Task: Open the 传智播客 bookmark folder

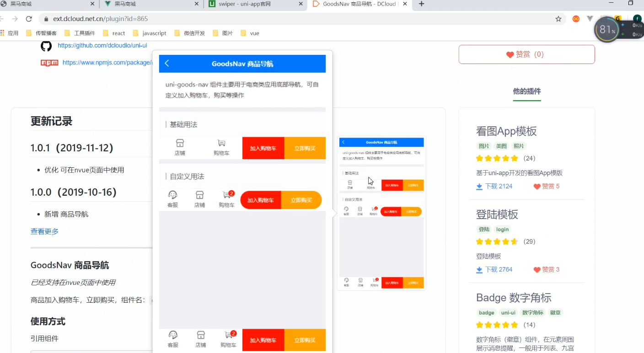Action: click(x=42, y=33)
